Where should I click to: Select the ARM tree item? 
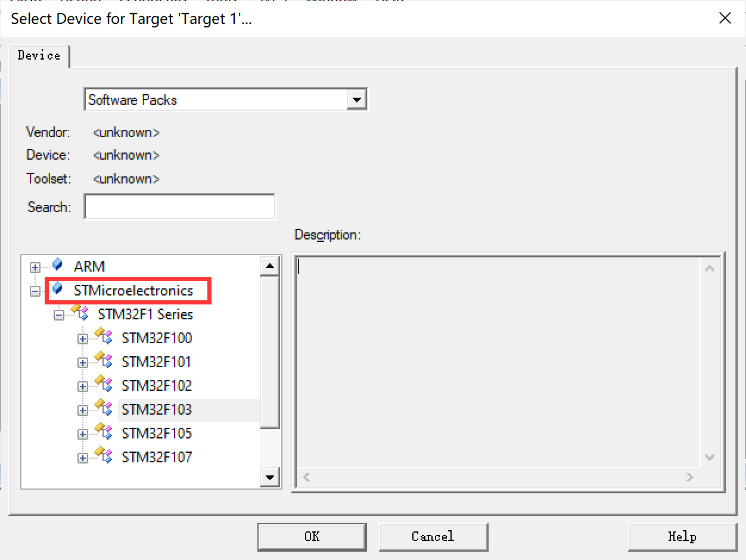pyautogui.click(x=89, y=267)
